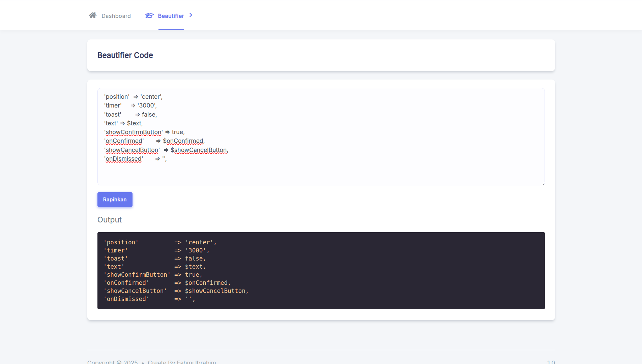
Task: Click the 'showConfirmButton' word in the input textarea
Action: coord(134,132)
